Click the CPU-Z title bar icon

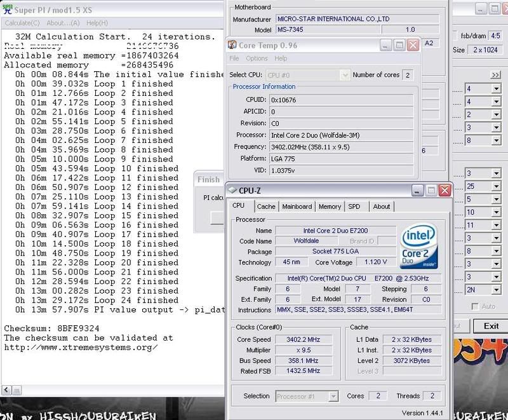pyautogui.click(x=234, y=189)
